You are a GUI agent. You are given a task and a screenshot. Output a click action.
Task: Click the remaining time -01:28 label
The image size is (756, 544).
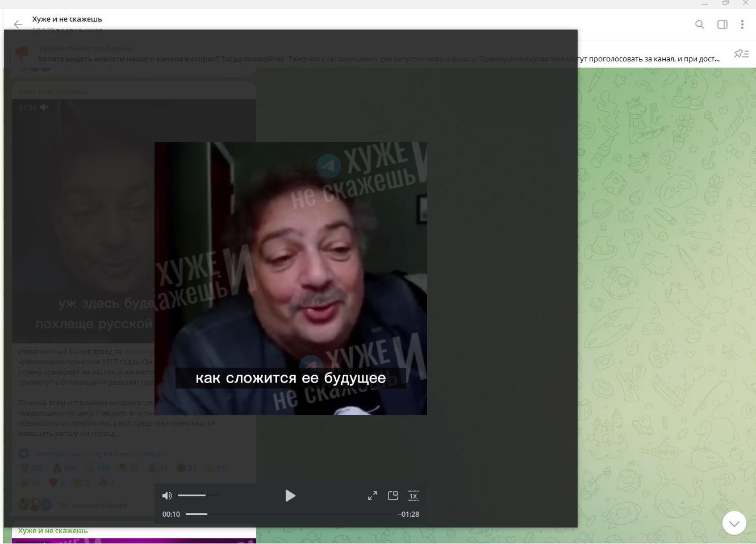(x=408, y=514)
